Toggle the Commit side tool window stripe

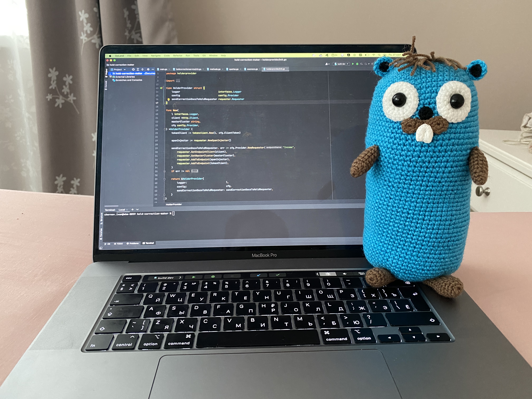click(x=106, y=85)
